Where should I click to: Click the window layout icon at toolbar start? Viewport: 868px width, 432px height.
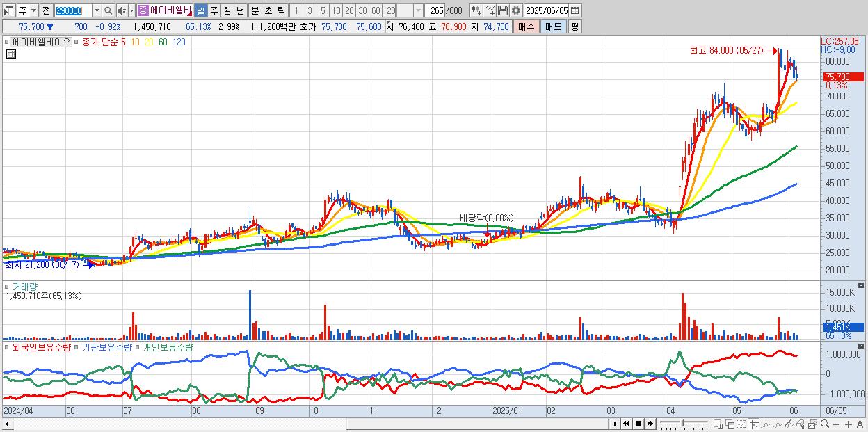coord(8,10)
